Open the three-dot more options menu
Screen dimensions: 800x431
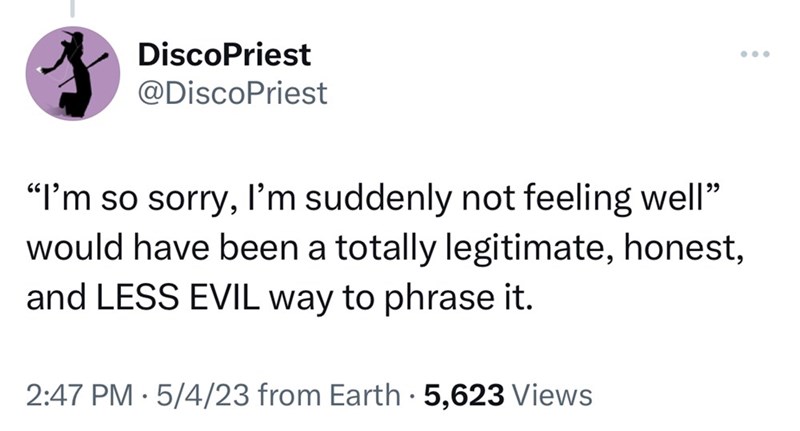click(755, 54)
